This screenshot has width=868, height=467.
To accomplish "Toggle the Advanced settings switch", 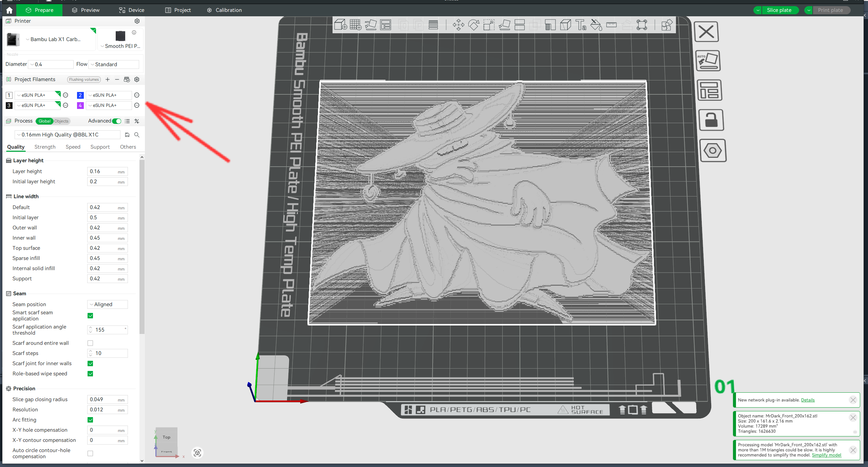I will (117, 121).
